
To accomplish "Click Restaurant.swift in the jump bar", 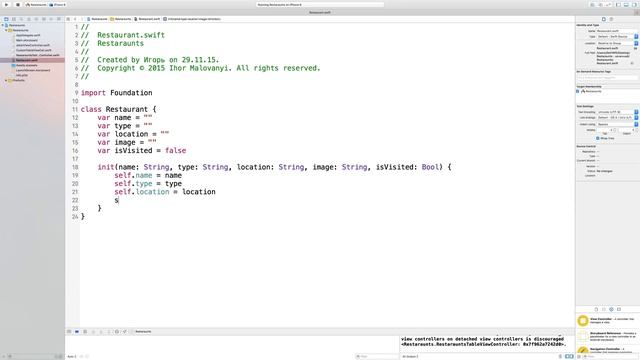I will click(147, 19).
